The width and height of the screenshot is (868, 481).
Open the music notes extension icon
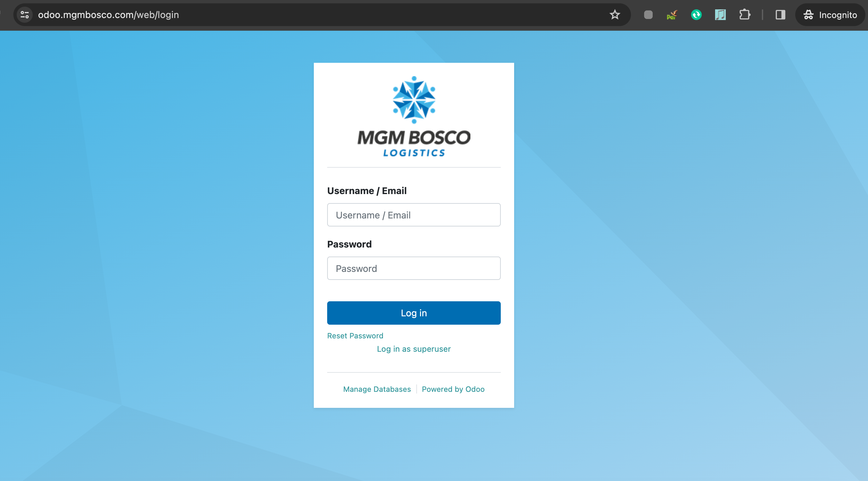(720, 15)
